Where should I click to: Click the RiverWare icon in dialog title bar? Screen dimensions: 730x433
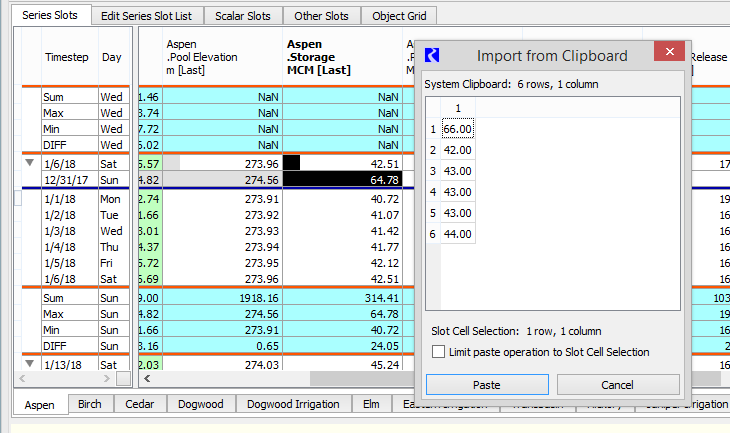433,55
